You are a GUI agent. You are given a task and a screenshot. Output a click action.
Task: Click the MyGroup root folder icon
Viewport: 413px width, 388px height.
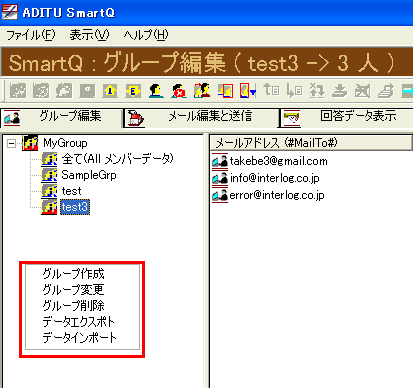(30, 143)
